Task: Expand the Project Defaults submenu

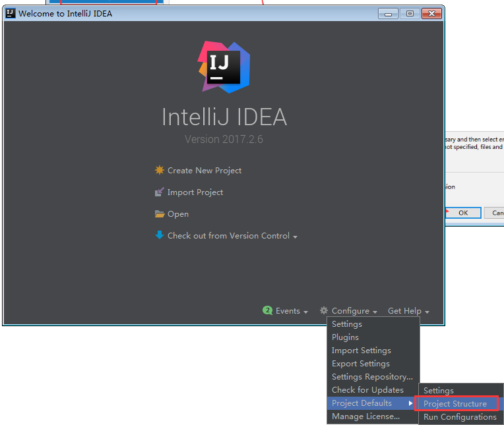Action: pyautogui.click(x=371, y=403)
